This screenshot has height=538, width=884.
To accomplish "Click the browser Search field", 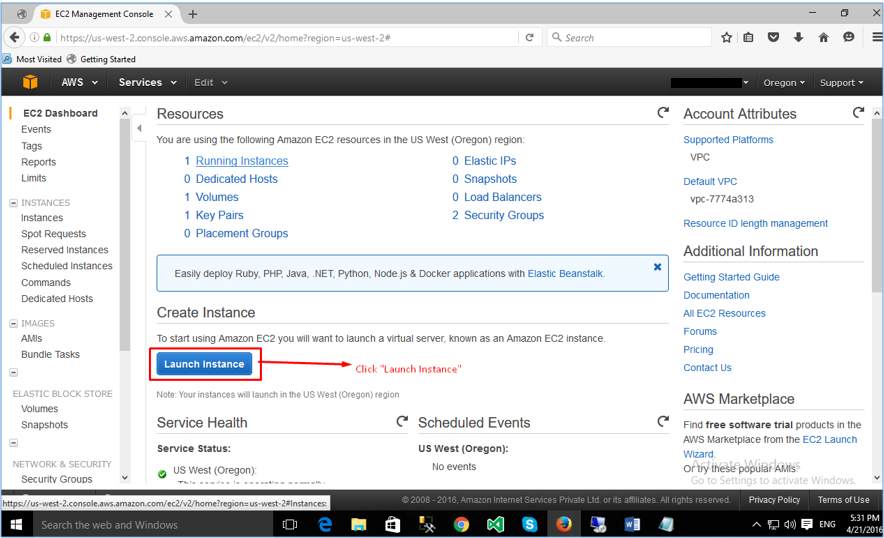I will click(629, 37).
